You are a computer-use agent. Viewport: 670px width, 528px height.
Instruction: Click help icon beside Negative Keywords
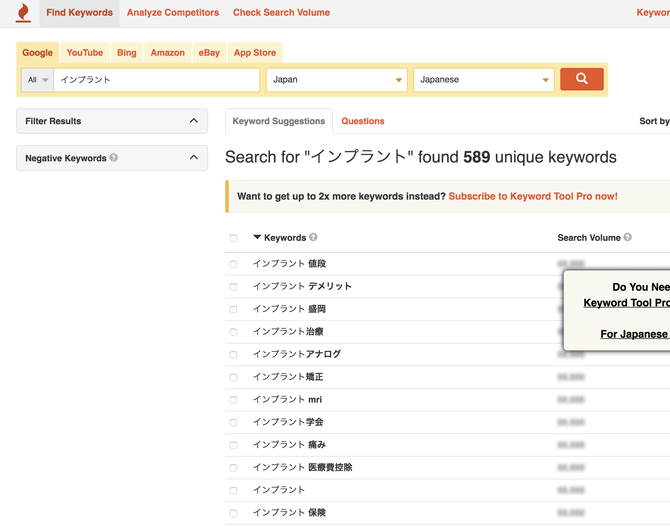click(x=114, y=158)
